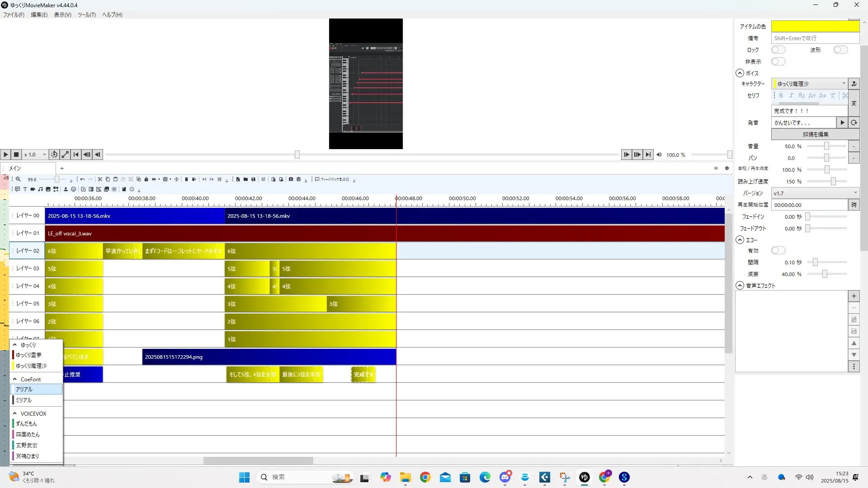Click the フィードバックを送信 button

click(x=332, y=179)
